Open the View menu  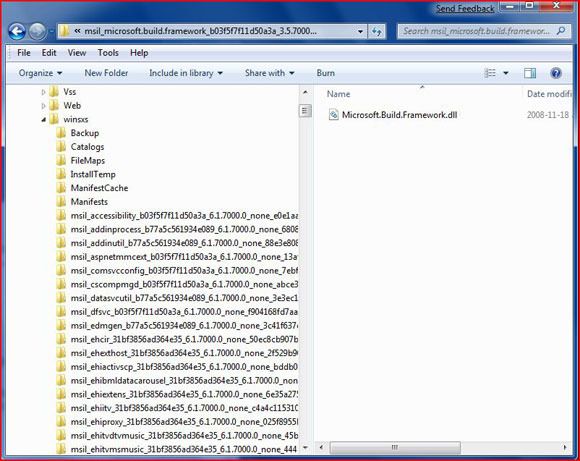77,53
